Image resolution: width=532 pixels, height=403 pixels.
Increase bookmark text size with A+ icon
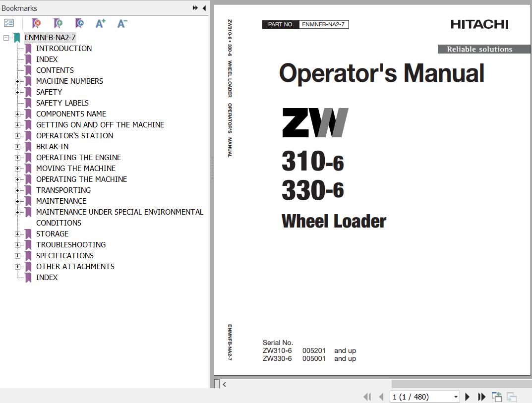pyautogui.click(x=101, y=23)
